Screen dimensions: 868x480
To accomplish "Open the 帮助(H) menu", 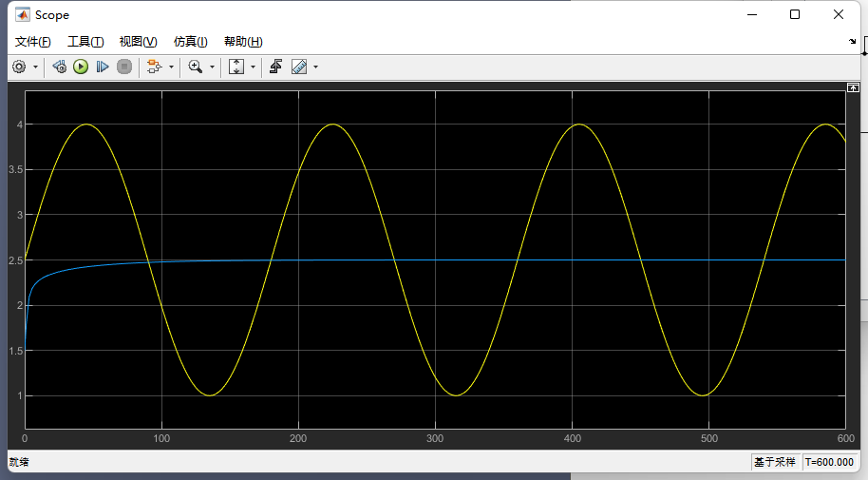I will 243,42.
